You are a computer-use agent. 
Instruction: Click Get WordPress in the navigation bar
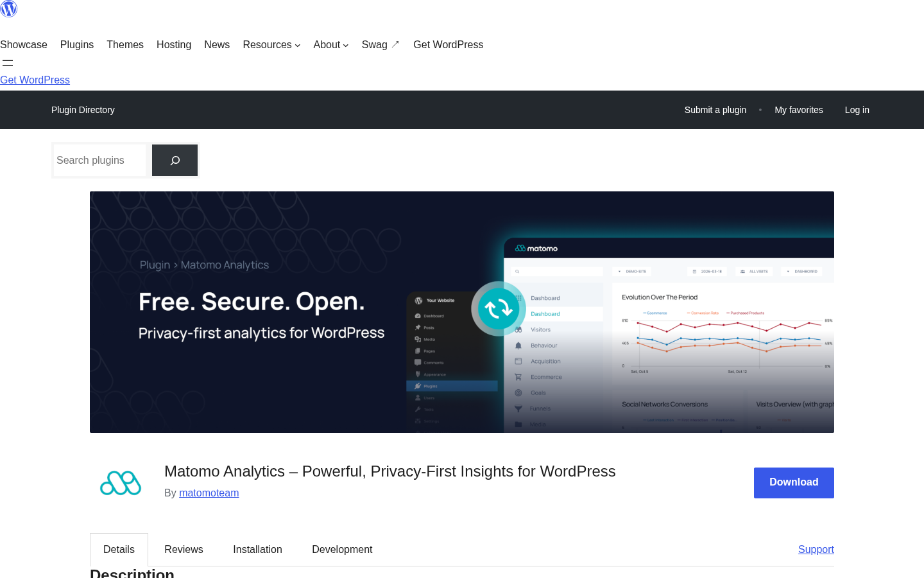[x=448, y=44]
